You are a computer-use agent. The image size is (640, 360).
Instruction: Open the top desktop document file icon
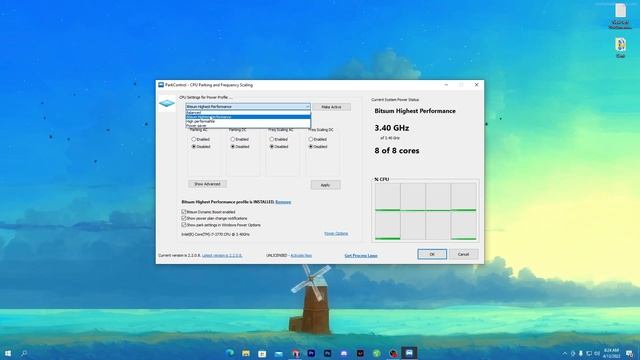point(620,16)
